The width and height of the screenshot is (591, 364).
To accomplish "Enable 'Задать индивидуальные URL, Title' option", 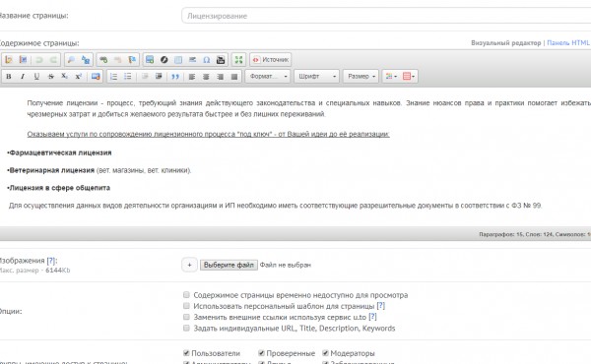I will 186,328.
